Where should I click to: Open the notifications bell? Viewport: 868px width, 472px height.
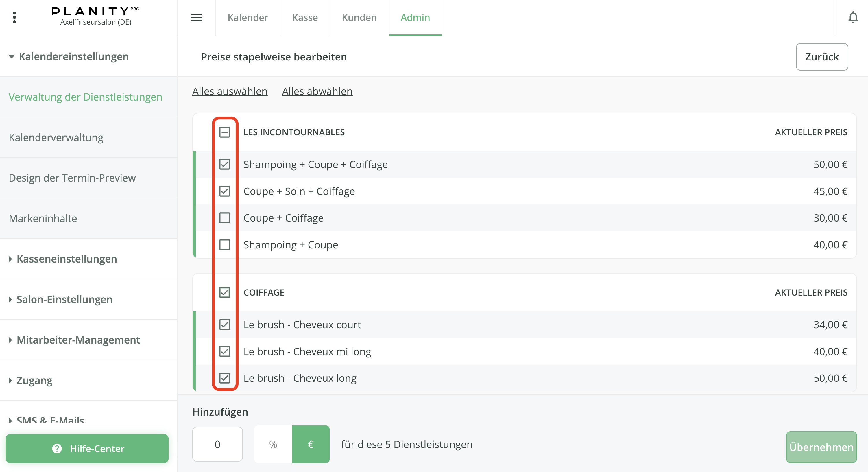pyautogui.click(x=852, y=17)
